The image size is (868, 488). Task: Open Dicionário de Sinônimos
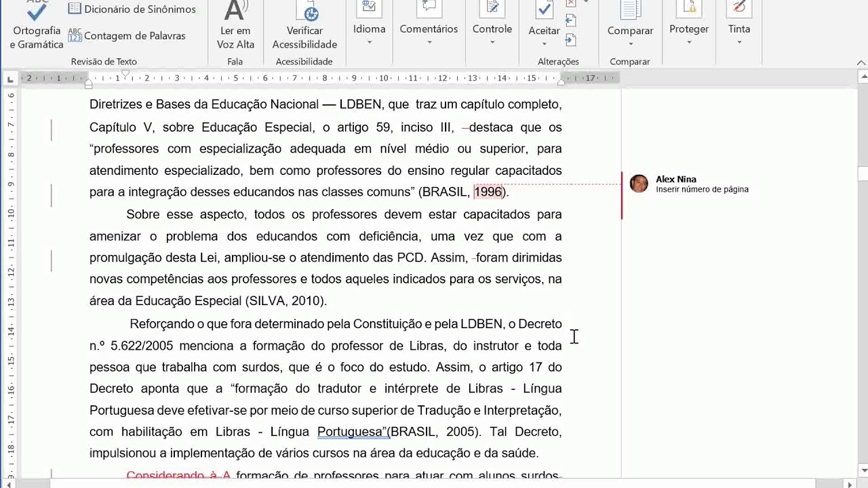[132, 9]
